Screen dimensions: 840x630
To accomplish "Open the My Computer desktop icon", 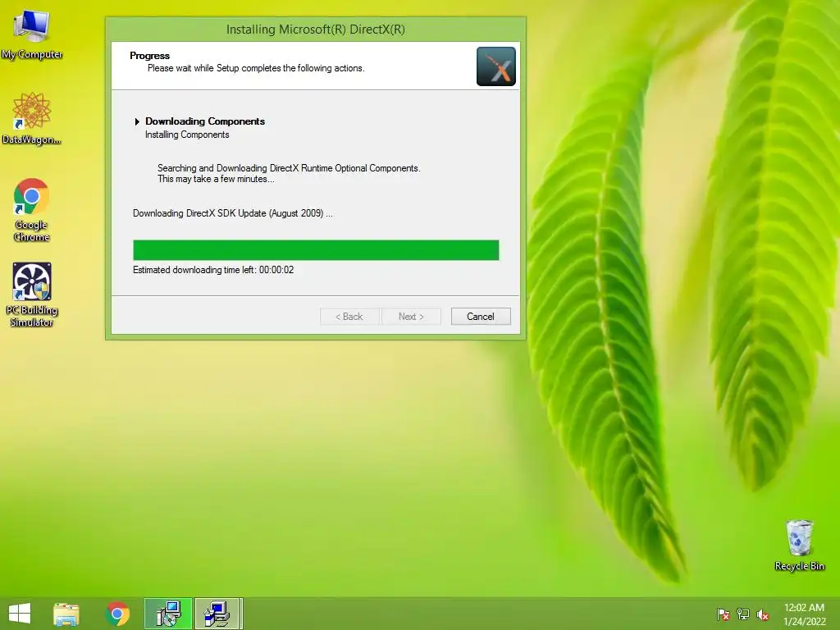I will pos(32,34).
